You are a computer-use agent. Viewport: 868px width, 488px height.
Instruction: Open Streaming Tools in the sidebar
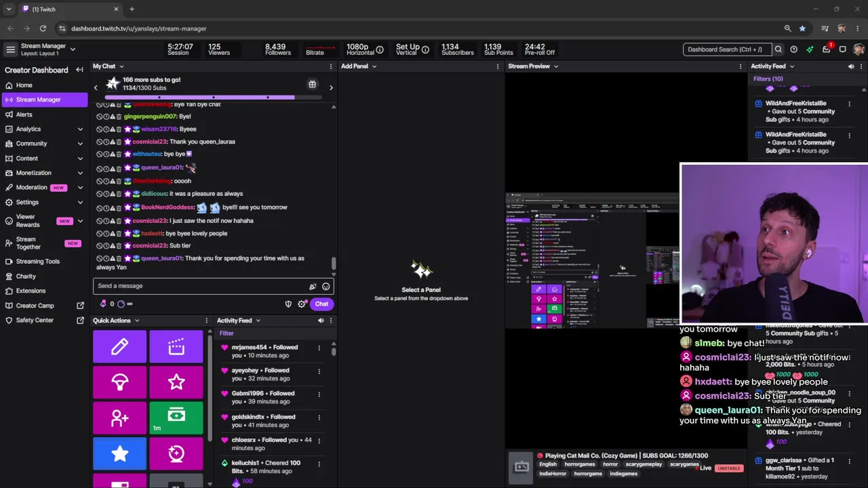point(44,262)
